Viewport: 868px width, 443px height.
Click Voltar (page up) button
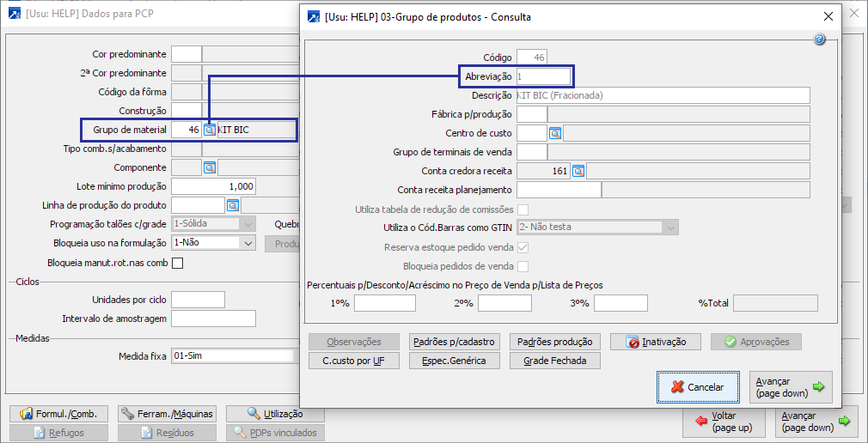tap(724, 422)
